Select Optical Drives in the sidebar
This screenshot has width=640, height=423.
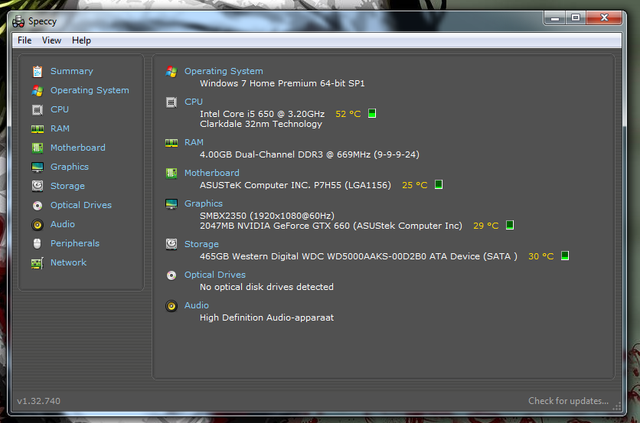click(81, 205)
